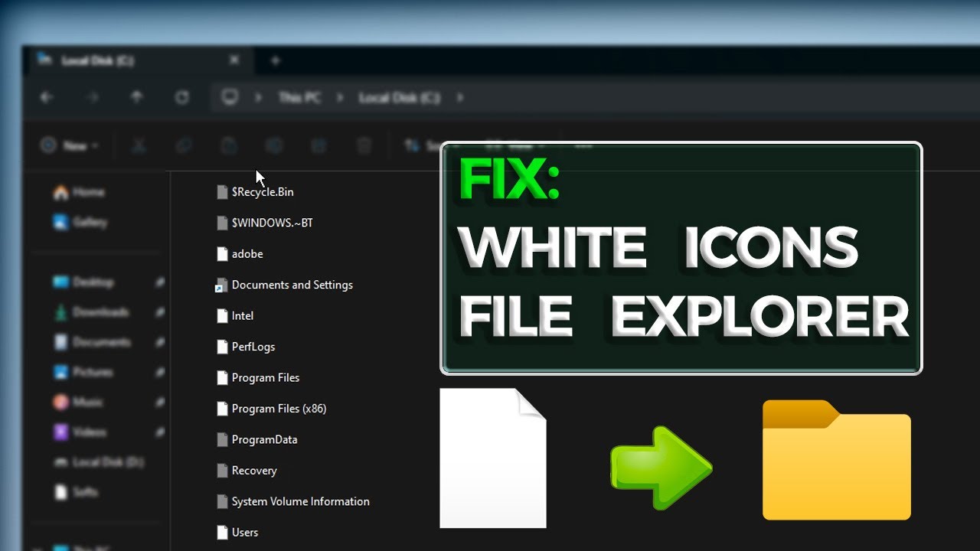Click the pin icon beside Desktop
The width and height of the screenshot is (980, 551).
pyautogui.click(x=159, y=282)
